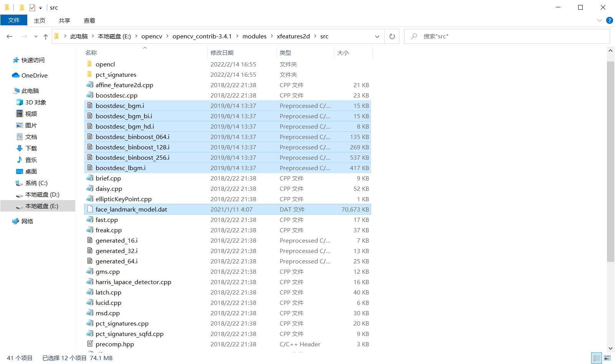Switch to details view layout icon
This screenshot has width=615, height=364.
click(x=597, y=358)
